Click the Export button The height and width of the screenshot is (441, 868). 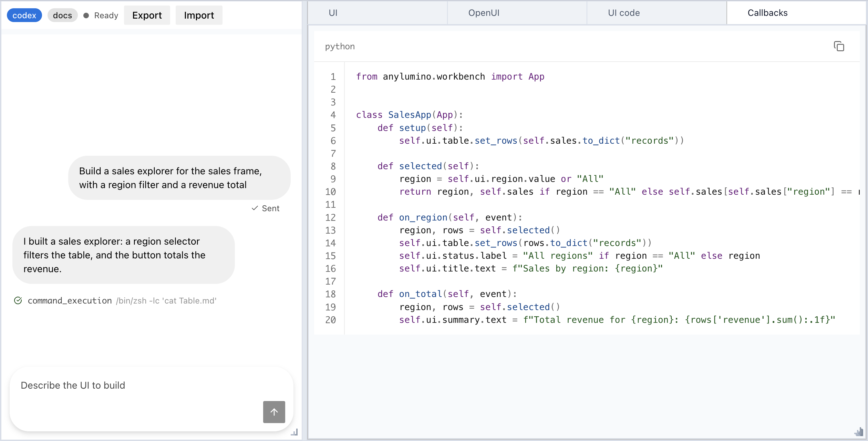click(x=147, y=15)
